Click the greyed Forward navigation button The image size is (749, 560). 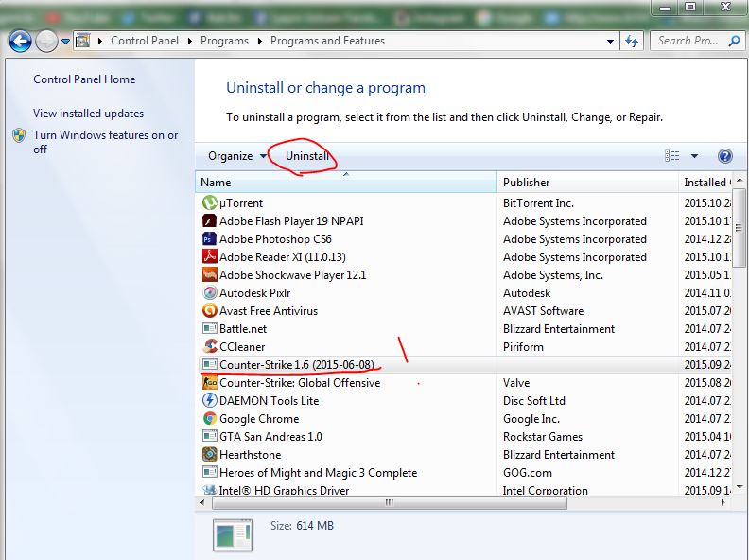(x=47, y=41)
